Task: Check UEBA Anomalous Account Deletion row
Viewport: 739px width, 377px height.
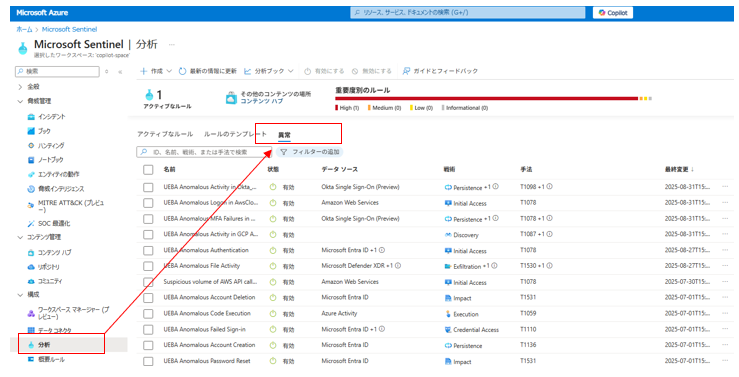Action: [148, 298]
